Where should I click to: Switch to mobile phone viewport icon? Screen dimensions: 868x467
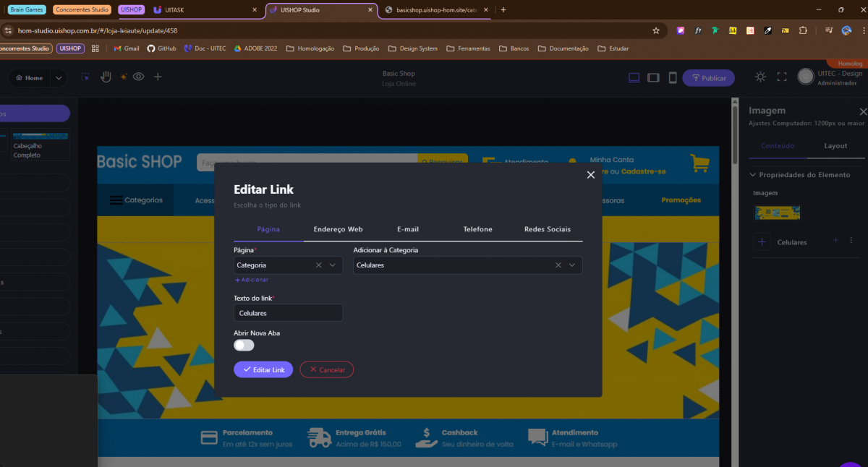[672, 77]
